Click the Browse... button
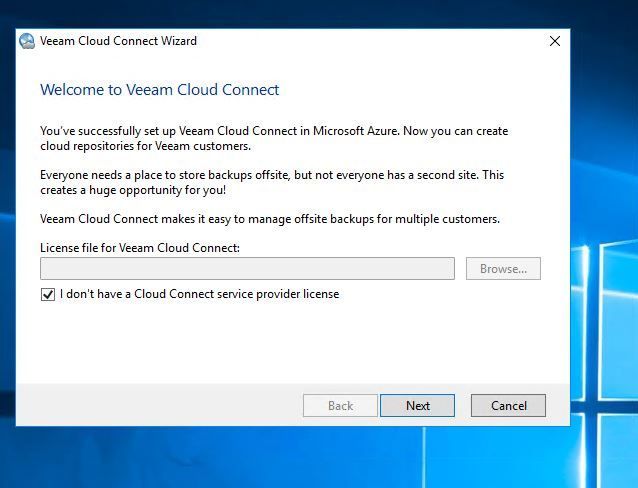This screenshot has width=638, height=488. click(503, 269)
